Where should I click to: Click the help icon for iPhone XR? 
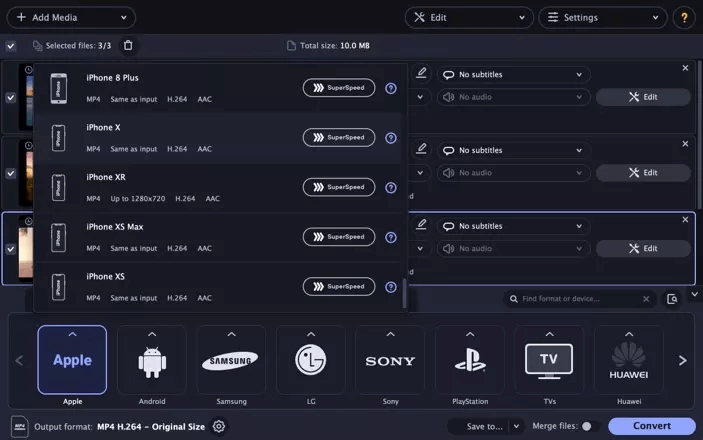(x=391, y=187)
